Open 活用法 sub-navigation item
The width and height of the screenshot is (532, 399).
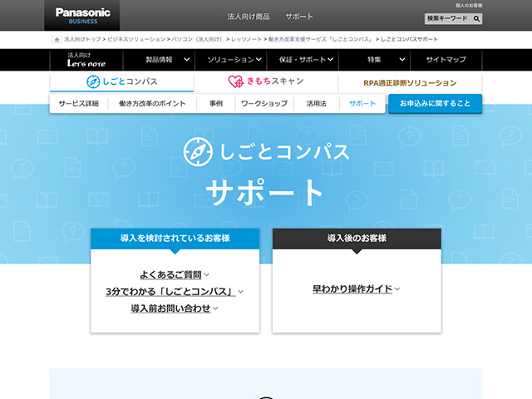(316, 103)
